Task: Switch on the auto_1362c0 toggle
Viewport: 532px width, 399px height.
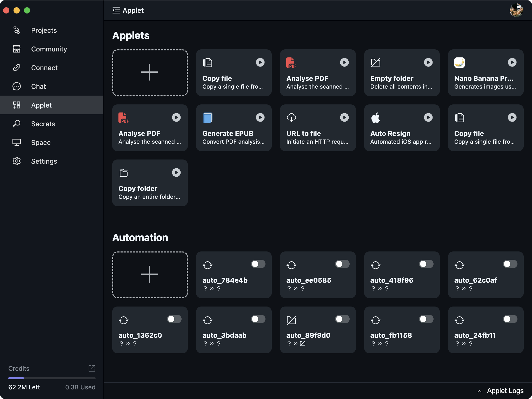Action: 174,319
